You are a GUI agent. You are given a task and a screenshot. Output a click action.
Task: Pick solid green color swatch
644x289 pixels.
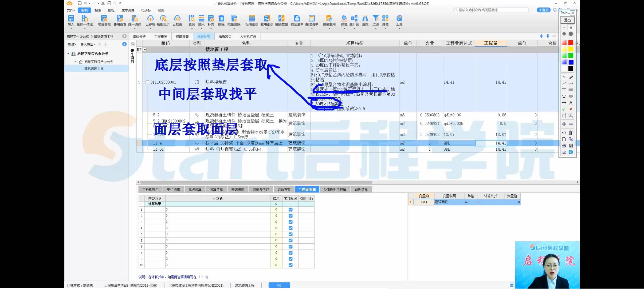click(x=571, y=55)
